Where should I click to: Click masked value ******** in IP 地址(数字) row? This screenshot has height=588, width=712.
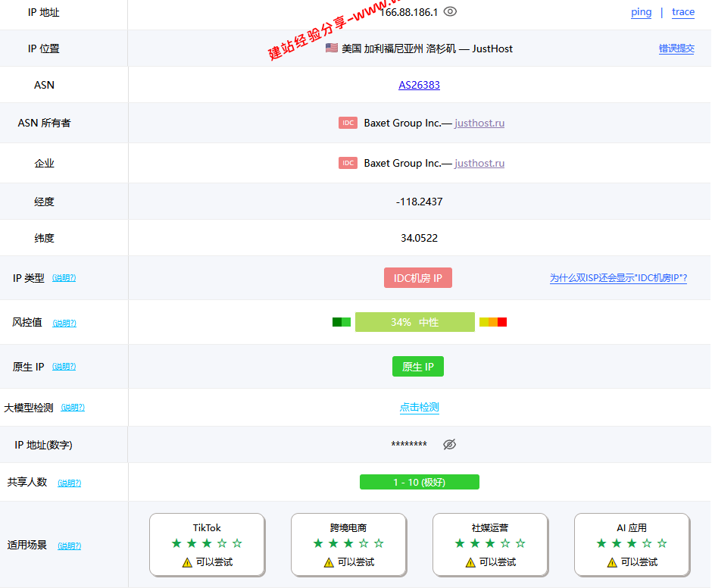(409, 444)
